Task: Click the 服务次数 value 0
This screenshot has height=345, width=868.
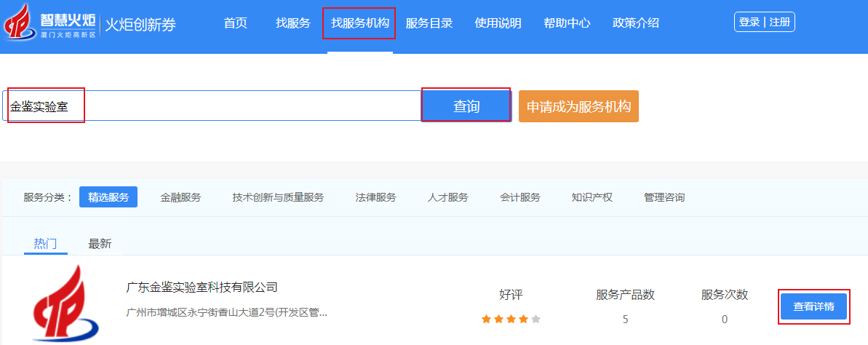Action: tap(725, 320)
